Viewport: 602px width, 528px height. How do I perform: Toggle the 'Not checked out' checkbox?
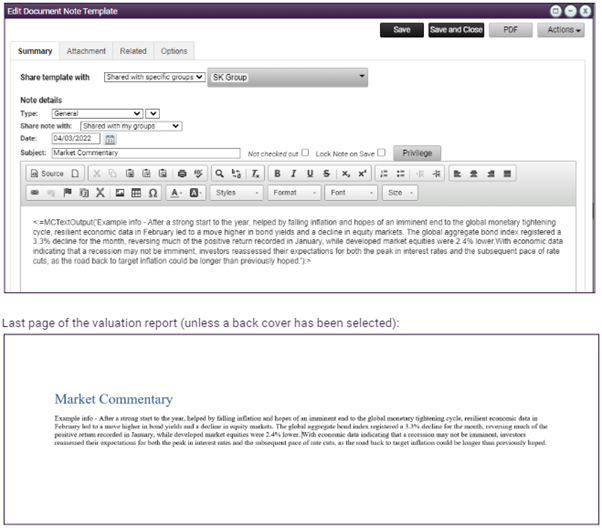click(x=305, y=153)
